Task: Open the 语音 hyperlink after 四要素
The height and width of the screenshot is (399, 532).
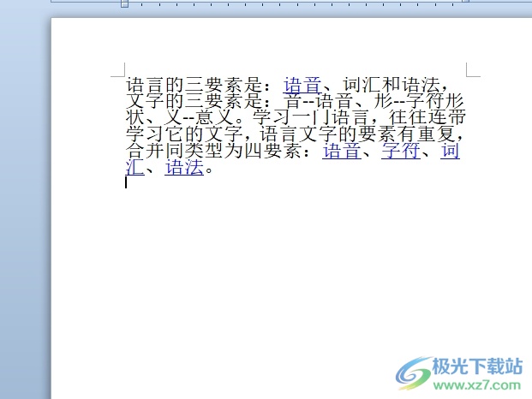Action: pos(342,151)
